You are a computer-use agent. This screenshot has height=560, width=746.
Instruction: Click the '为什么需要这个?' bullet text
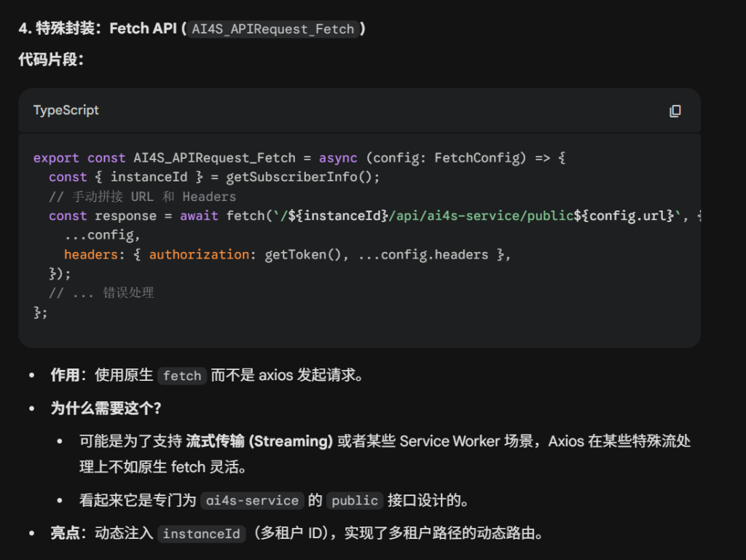pyautogui.click(x=106, y=409)
